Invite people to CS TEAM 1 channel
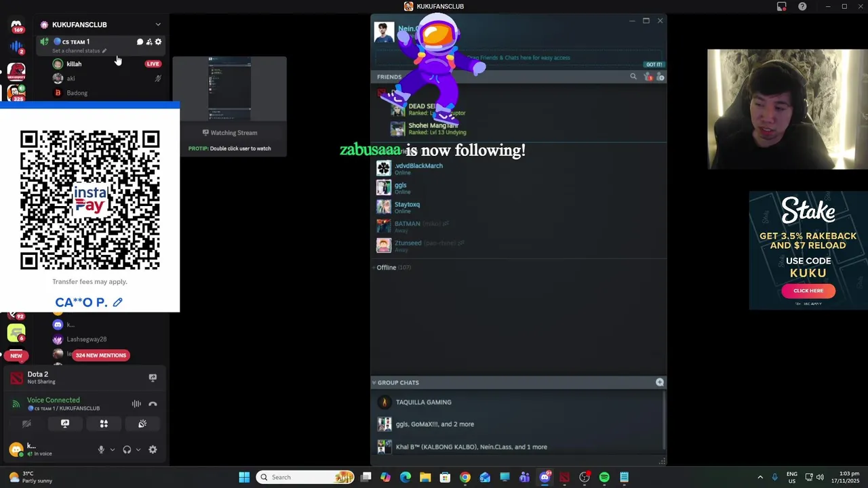 [x=149, y=42]
